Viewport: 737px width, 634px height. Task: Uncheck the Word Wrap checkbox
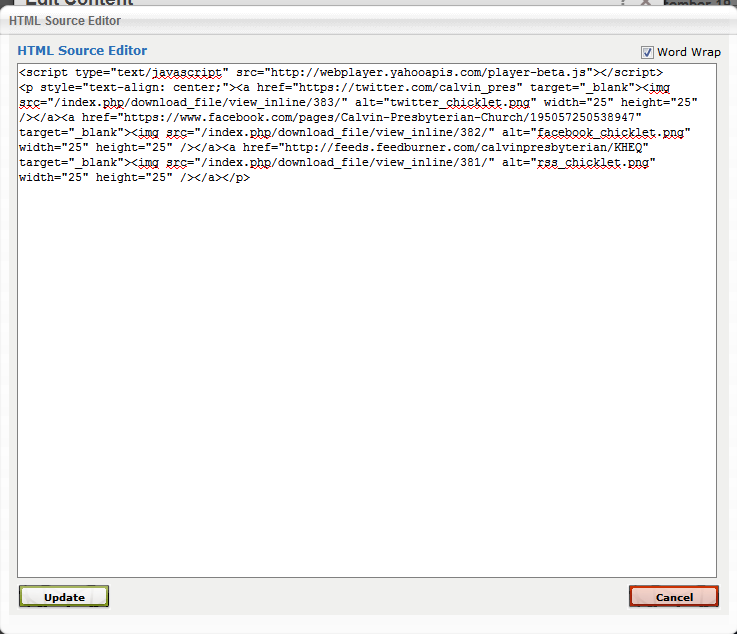[647, 52]
